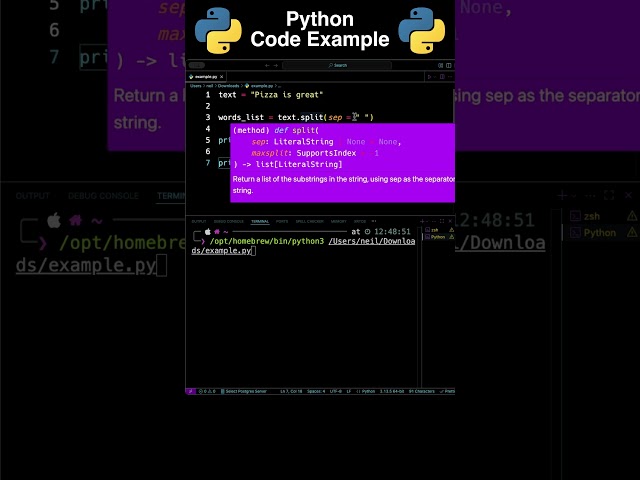Create a new terminal with plus icon

click(x=422, y=221)
